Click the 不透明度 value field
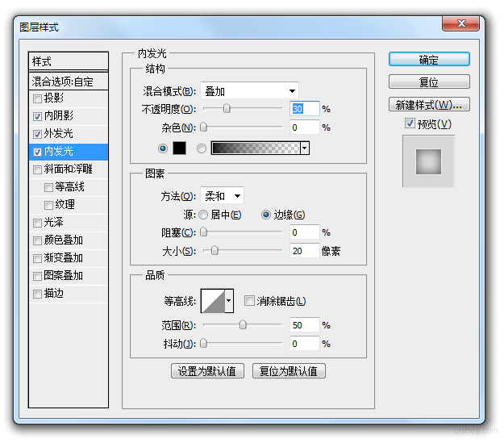This screenshot has height=443, width=504. [305, 109]
